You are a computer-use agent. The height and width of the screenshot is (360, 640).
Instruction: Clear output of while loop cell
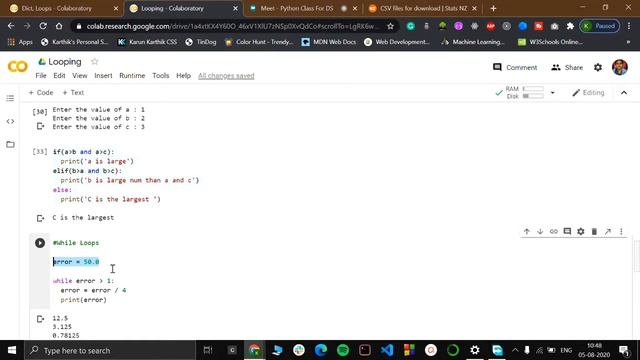coord(40,318)
